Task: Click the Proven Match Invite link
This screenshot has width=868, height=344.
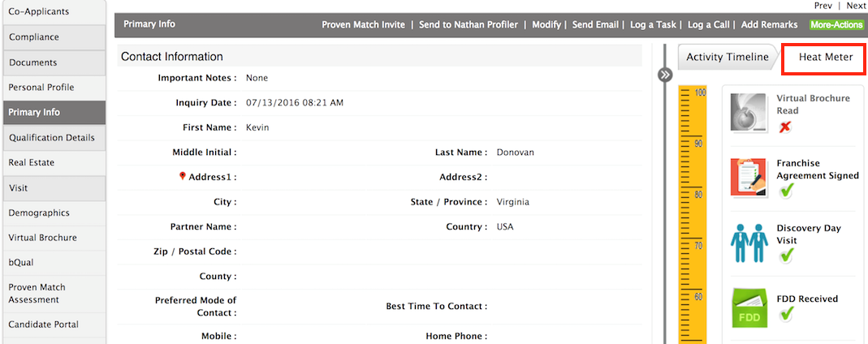Action: (x=363, y=25)
